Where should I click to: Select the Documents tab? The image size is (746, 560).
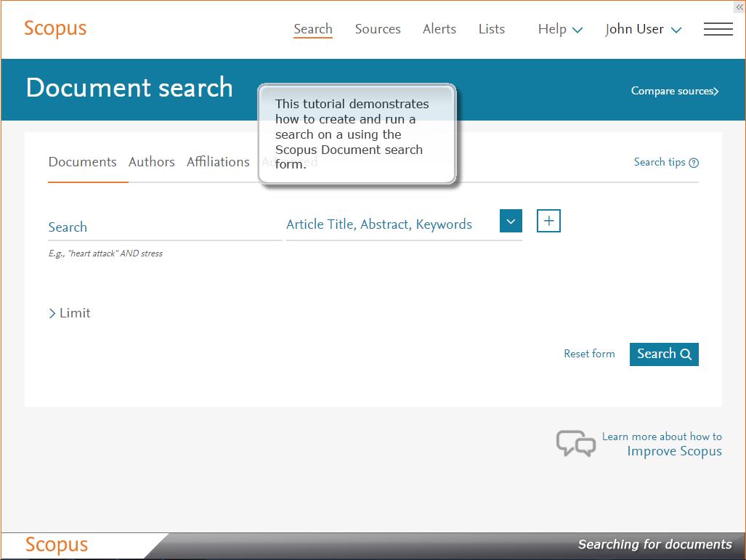point(82,162)
